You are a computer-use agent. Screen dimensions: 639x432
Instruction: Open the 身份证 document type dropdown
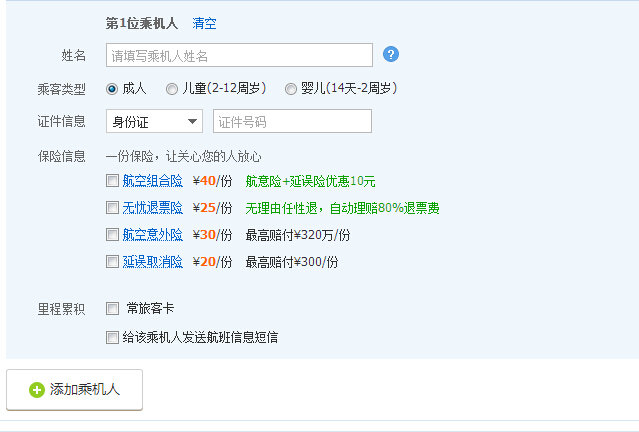click(153, 121)
